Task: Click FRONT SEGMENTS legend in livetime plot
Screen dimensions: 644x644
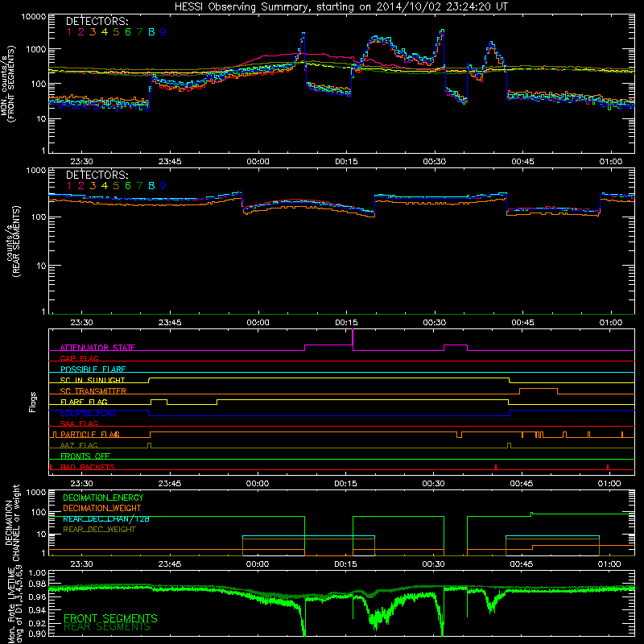Action: (110, 618)
